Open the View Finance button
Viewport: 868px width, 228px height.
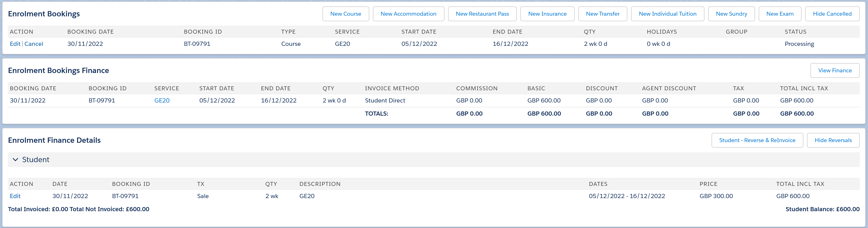point(834,70)
